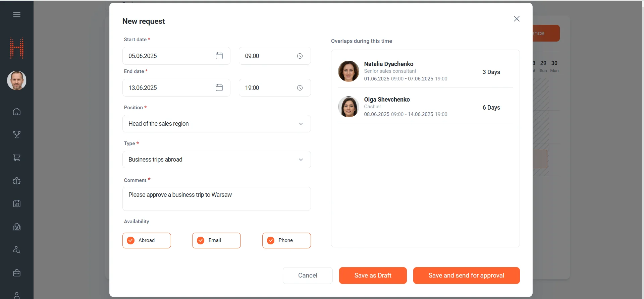The image size is (644, 299).
Task: Expand the Type dropdown
Action: [216, 160]
